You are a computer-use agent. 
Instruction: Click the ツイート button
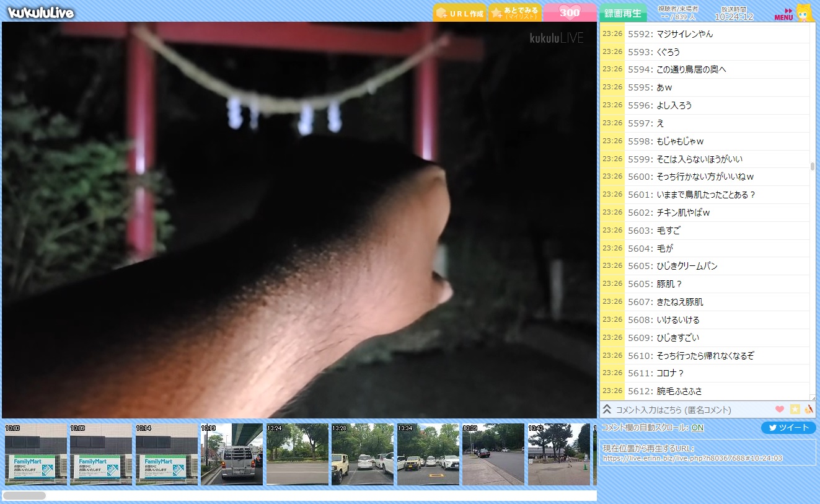(x=788, y=428)
